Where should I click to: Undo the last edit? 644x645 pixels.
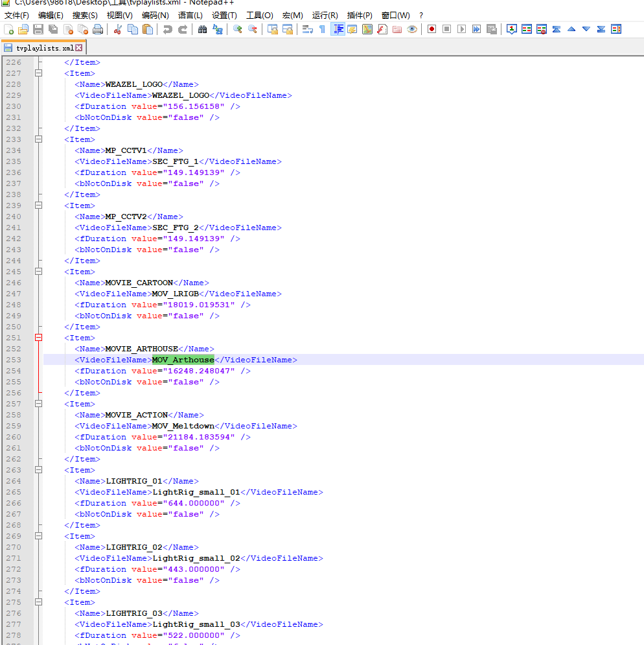(x=167, y=29)
